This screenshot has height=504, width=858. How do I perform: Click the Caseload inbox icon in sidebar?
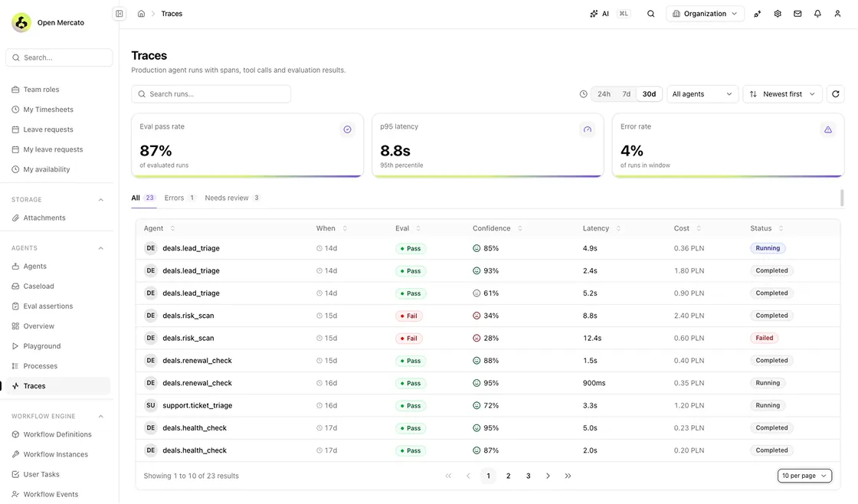click(15, 286)
